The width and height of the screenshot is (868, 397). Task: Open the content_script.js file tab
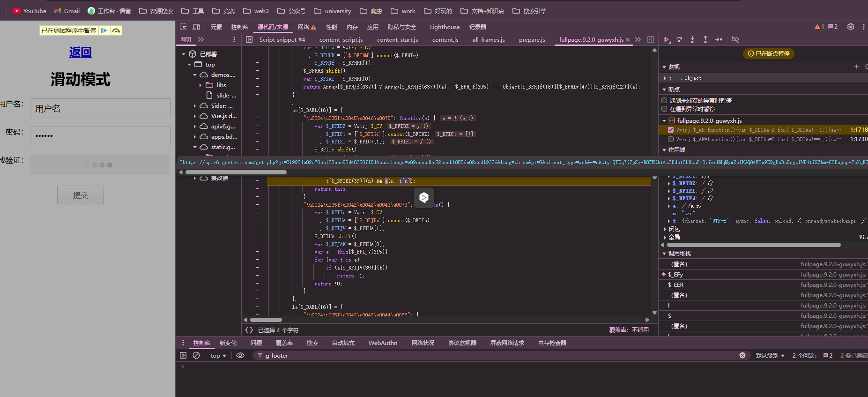pyautogui.click(x=341, y=40)
